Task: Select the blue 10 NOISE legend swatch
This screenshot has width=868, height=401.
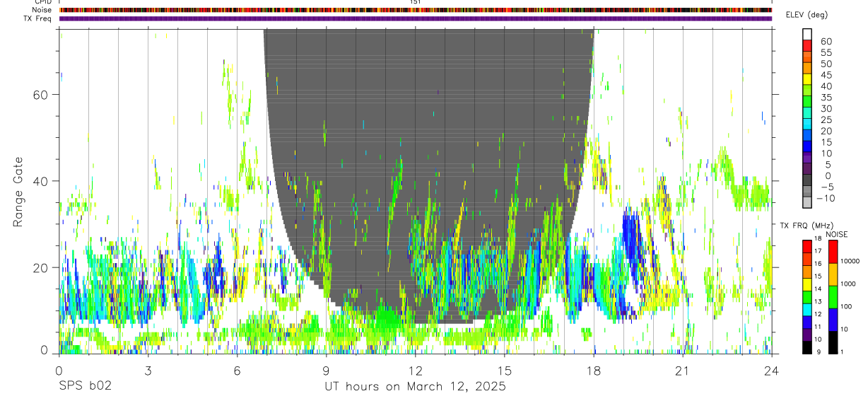Action: [833, 319]
